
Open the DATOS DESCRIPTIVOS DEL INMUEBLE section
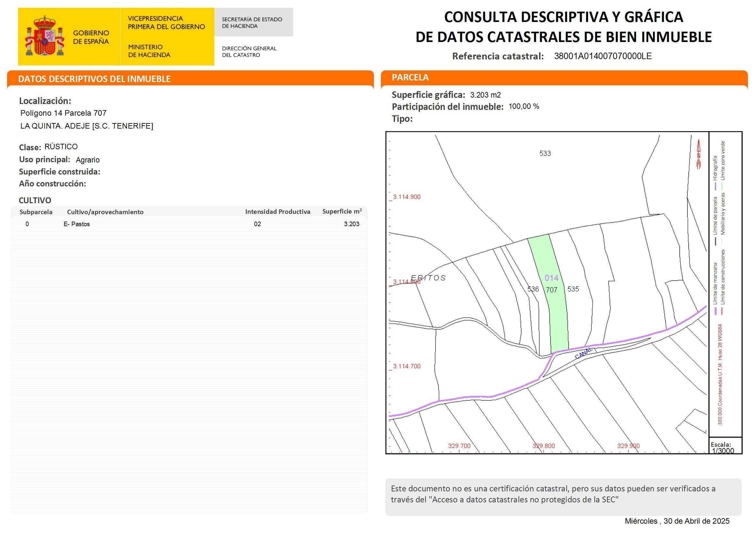pyautogui.click(x=95, y=79)
